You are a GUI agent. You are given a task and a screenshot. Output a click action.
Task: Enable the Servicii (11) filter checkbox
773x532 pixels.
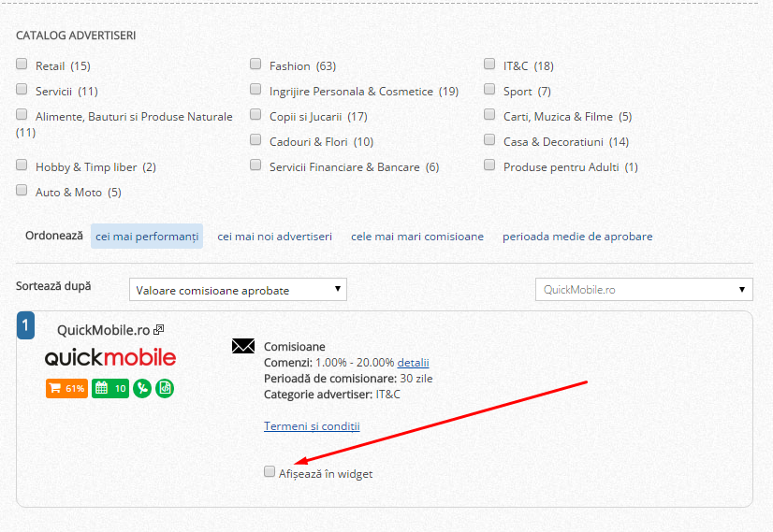coord(22,89)
